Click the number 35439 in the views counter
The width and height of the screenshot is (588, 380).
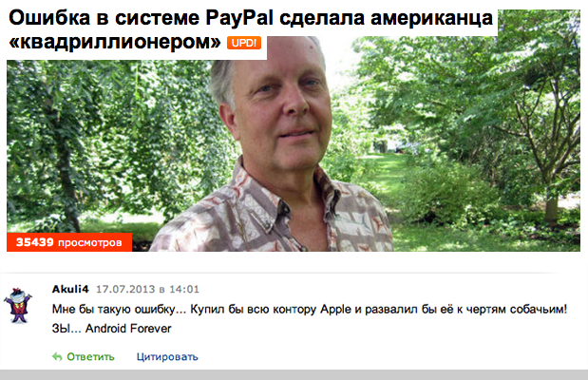34,242
